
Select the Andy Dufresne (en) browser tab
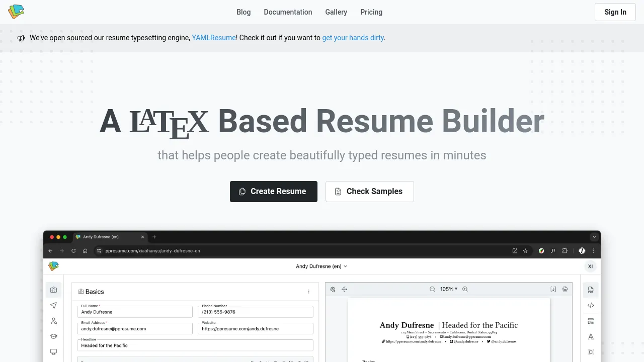[110, 237]
